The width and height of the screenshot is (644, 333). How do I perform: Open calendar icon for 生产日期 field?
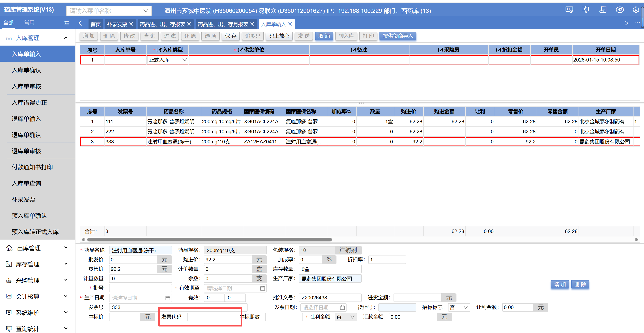[x=167, y=298]
